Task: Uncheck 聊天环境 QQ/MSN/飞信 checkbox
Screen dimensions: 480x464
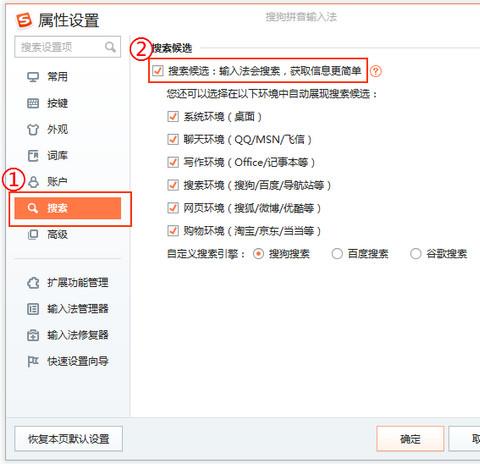Action: coord(173,139)
